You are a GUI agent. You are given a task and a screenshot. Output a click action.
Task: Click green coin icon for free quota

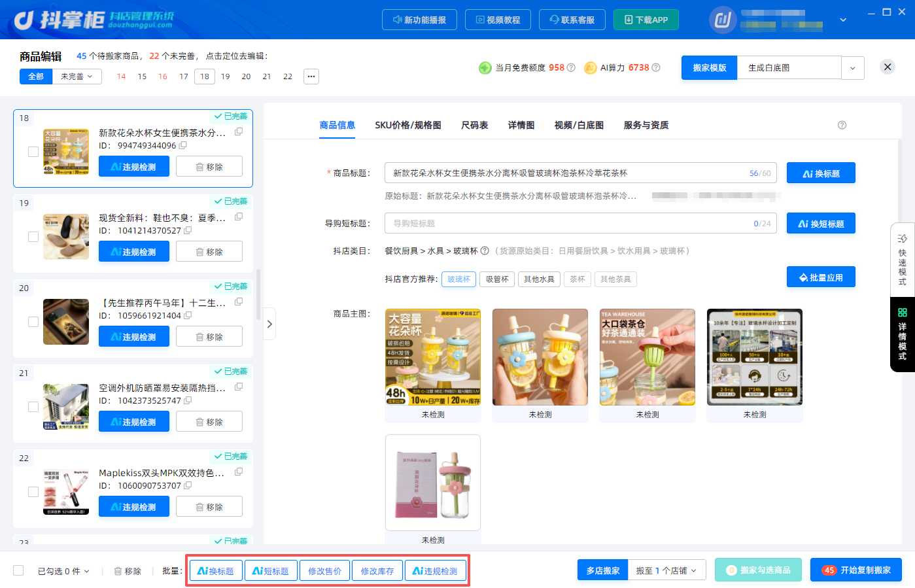[x=485, y=68]
